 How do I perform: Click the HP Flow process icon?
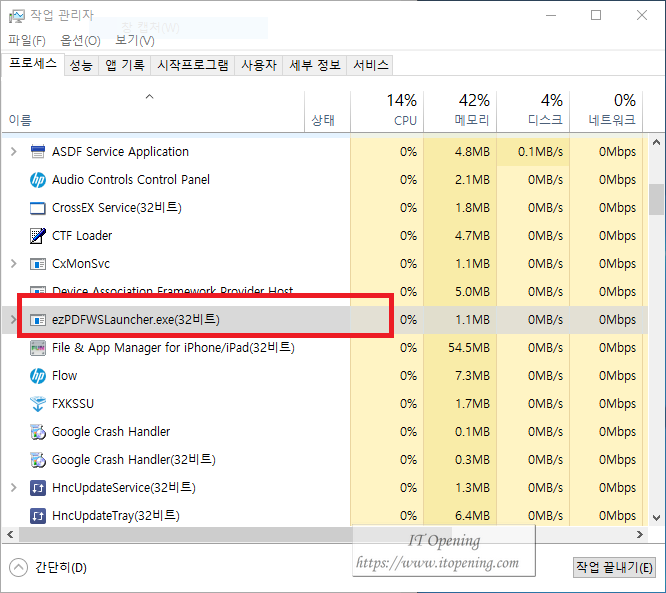38,376
